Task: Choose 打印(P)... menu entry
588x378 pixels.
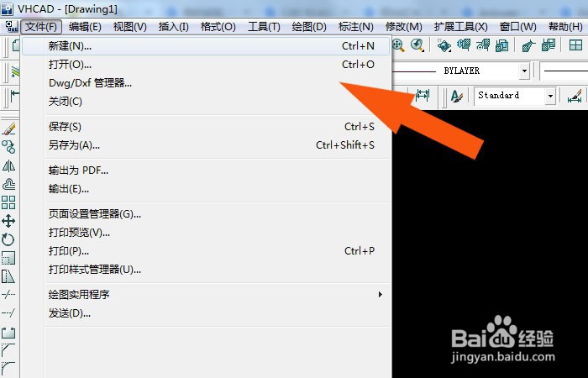Action: click(206, 251)
